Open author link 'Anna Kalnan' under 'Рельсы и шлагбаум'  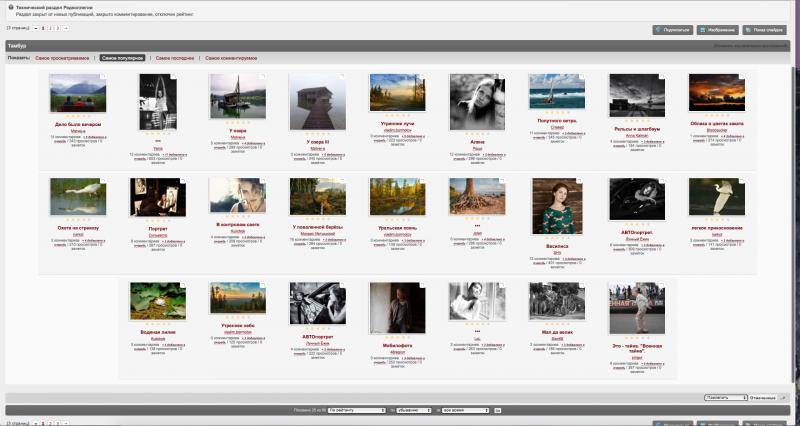tap(637, 136)
